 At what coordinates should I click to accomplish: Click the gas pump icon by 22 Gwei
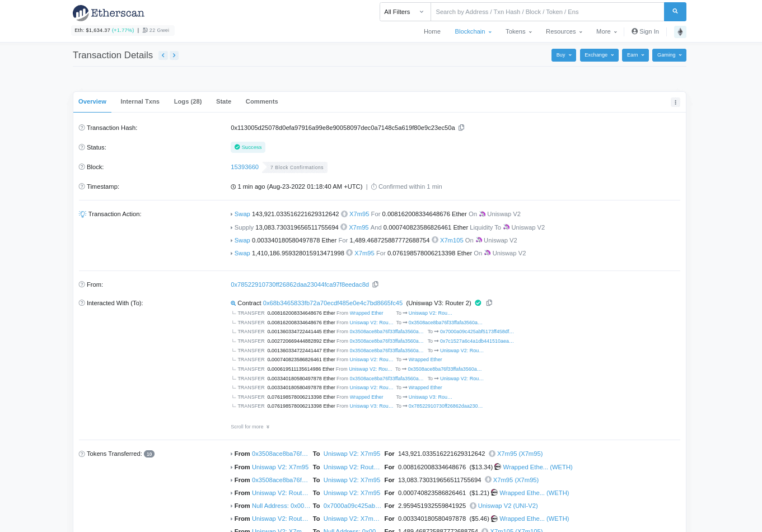[x=145, y=30]
